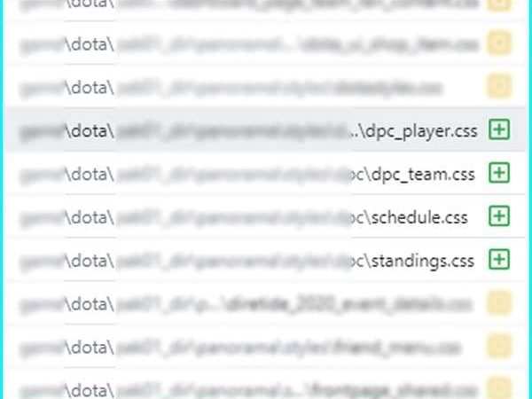Select the dpc_player.css file entry
This screenshot has height=399, width=532.
pyautogui.click(x=265, y=129)
